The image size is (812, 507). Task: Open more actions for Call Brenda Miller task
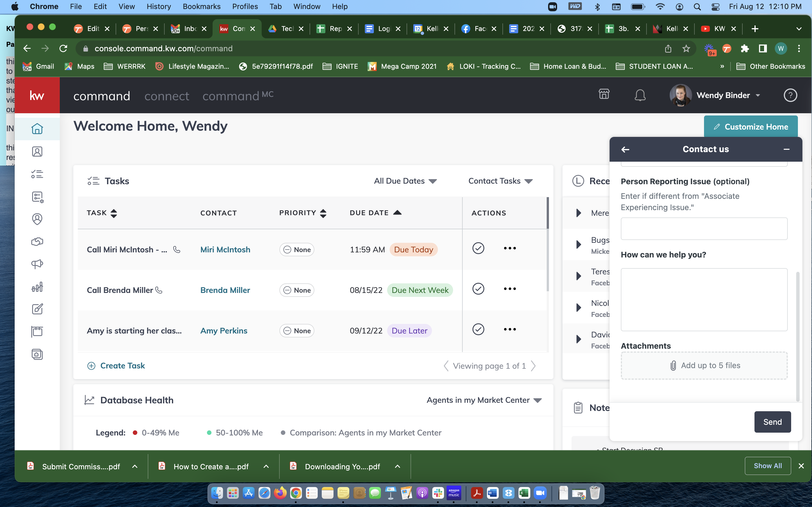click(x=510, y=289)
